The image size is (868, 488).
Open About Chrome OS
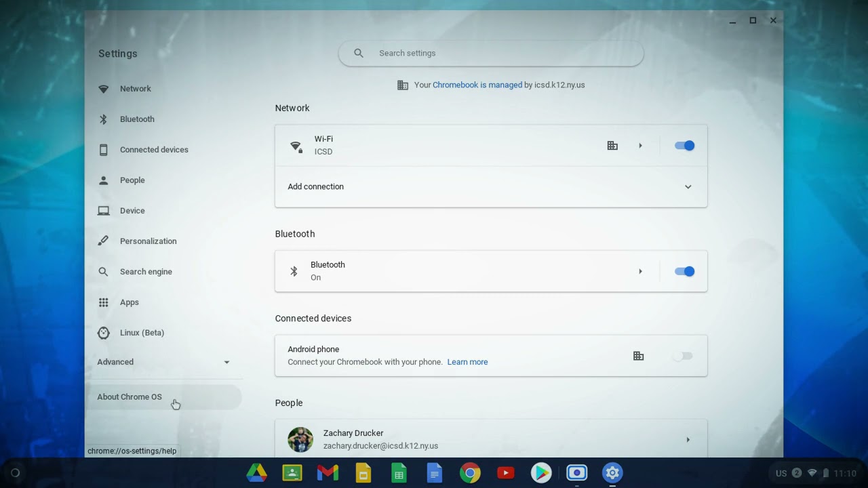pos(163,397)
